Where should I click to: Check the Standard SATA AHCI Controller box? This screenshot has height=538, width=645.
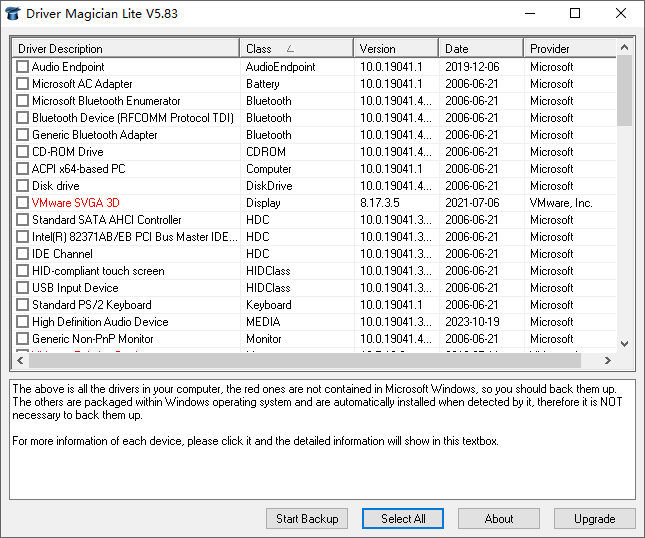tap(22, 220)
